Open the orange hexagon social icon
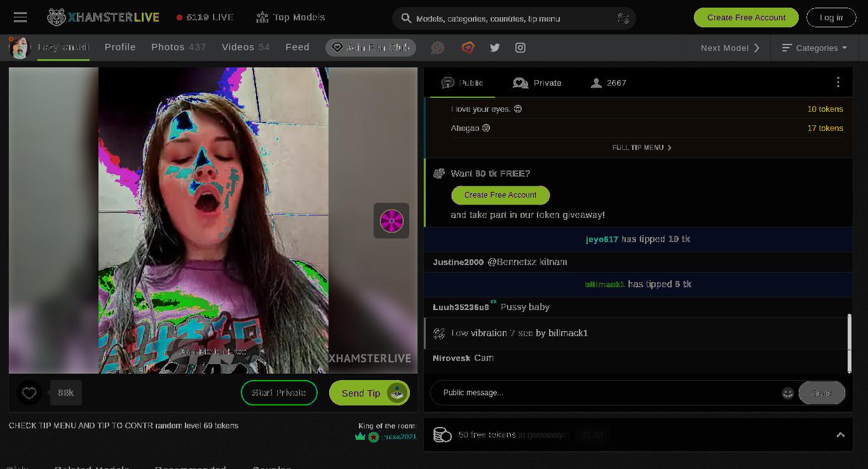Screen dimensions: 868x469 (468, 48)
